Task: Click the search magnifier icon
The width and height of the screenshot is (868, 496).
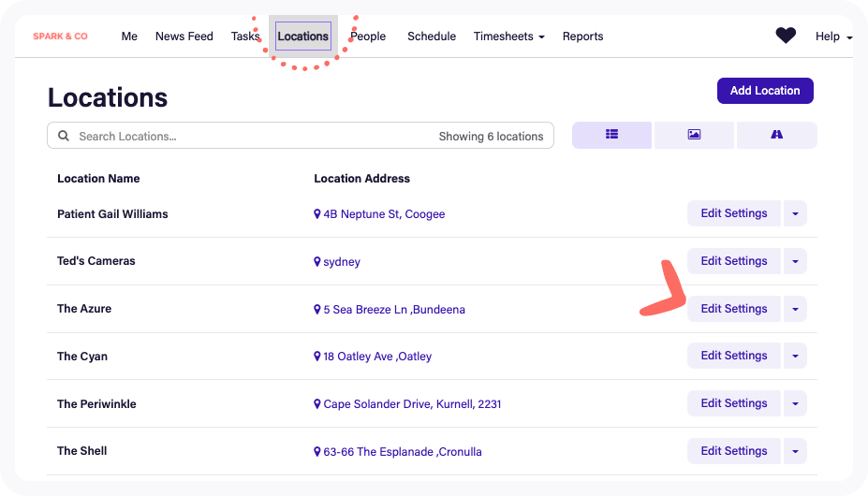Action: point(64,137)
